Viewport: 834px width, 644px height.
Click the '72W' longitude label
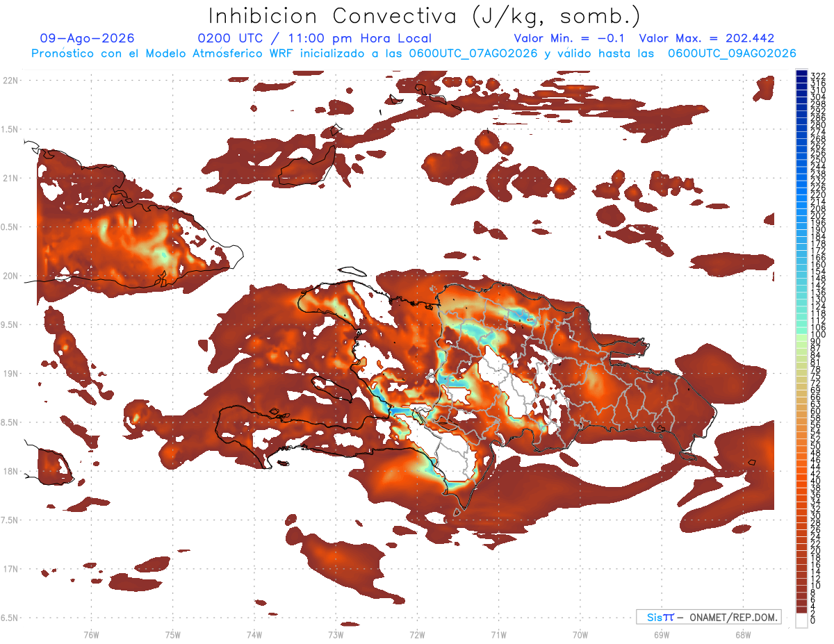click(x=417, y=634)
